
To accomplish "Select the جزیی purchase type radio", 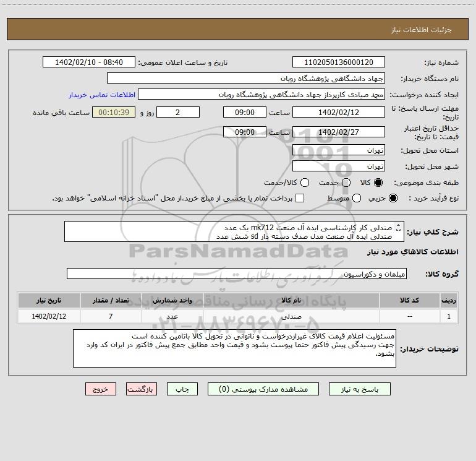I will 393,198.
